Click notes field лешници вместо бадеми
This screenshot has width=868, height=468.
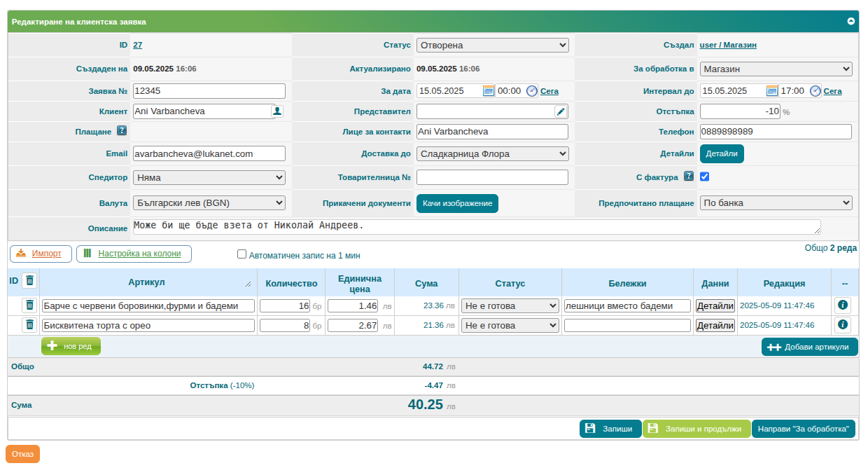pyautogui.click(x=627, y=305)
